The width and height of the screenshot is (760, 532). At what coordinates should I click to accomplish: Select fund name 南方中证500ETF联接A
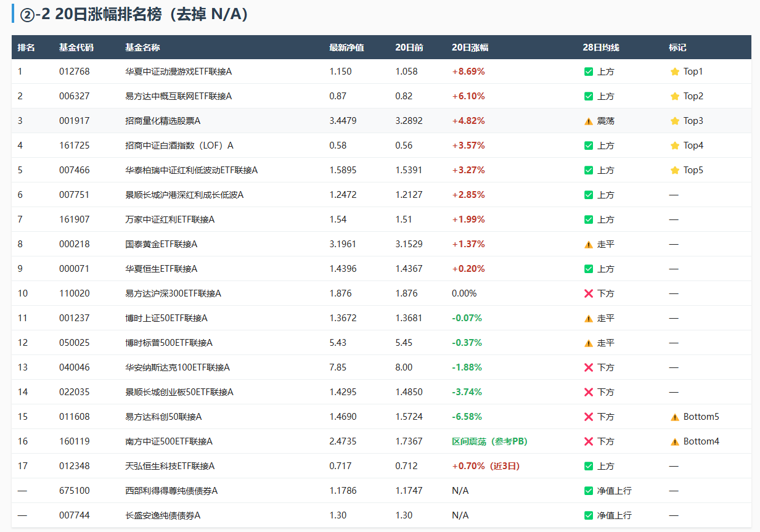[169, 441]
